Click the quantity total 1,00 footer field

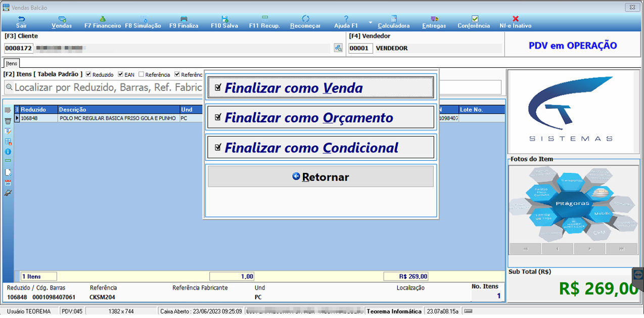232,277
